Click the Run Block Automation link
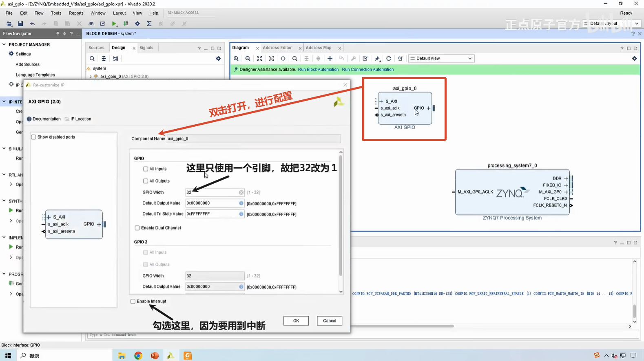This screenshot has width=644, height=361. (x=318, y=70)
